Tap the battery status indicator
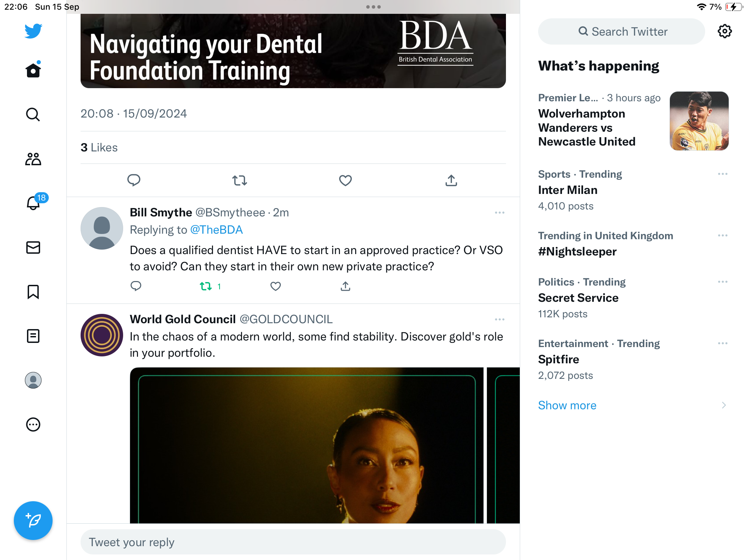 [x=734, y=7]
